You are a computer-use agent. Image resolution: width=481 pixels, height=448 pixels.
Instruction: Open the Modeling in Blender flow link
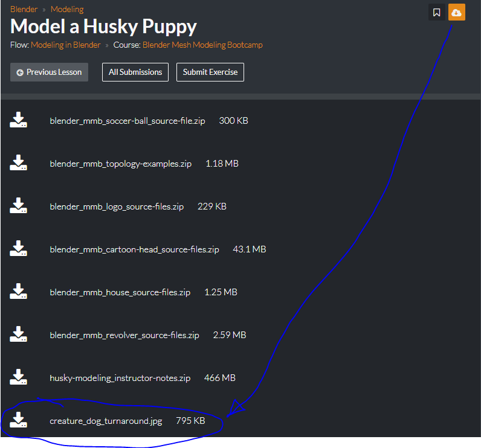tap(66, 45)
